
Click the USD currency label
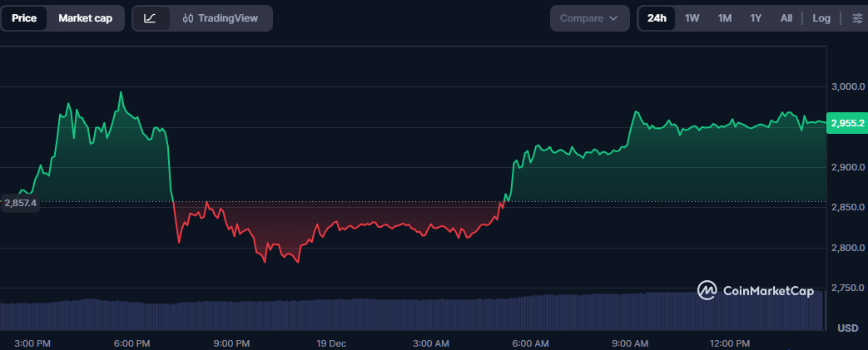847,328
